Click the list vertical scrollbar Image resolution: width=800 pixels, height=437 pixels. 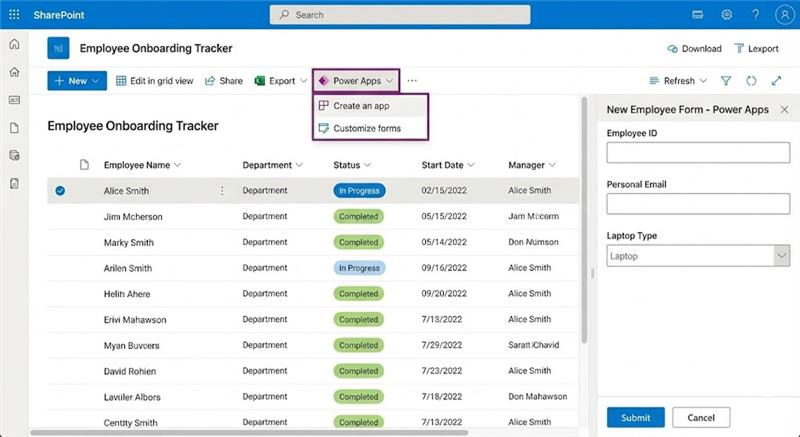tap(584, 220)
